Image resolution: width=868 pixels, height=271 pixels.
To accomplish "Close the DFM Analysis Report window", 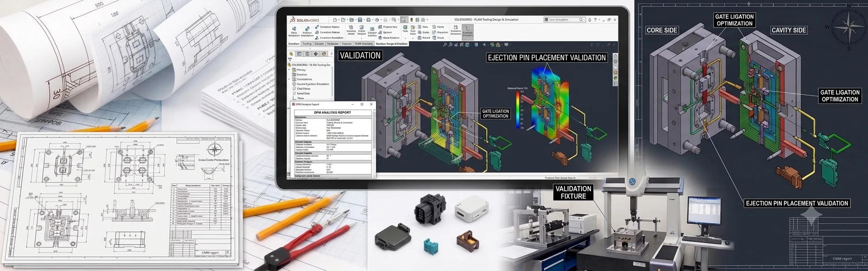I will (371, 104).
